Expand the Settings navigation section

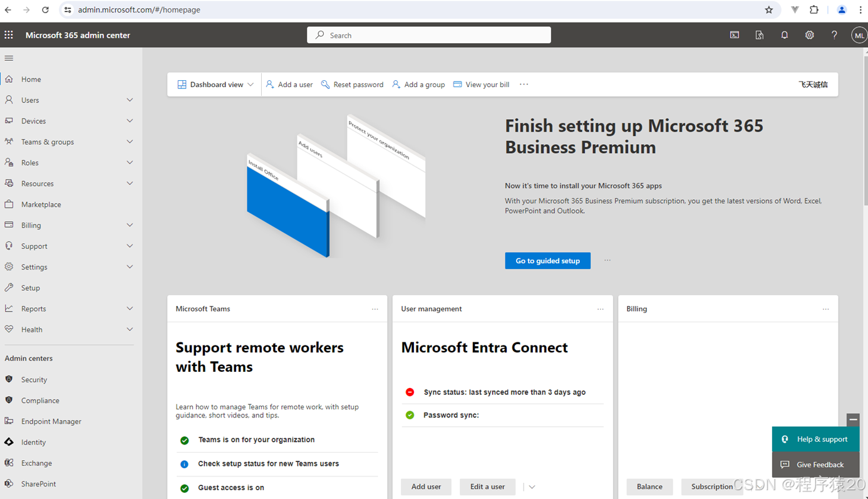coord(130,266)
